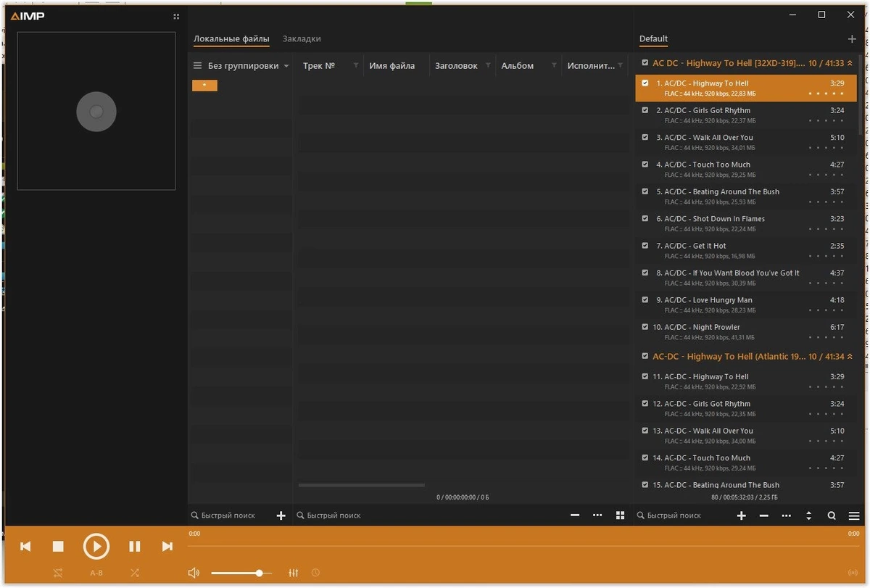Screen dimensions: 870x588
Task: Click the playback seek bar
Action: 524,545
